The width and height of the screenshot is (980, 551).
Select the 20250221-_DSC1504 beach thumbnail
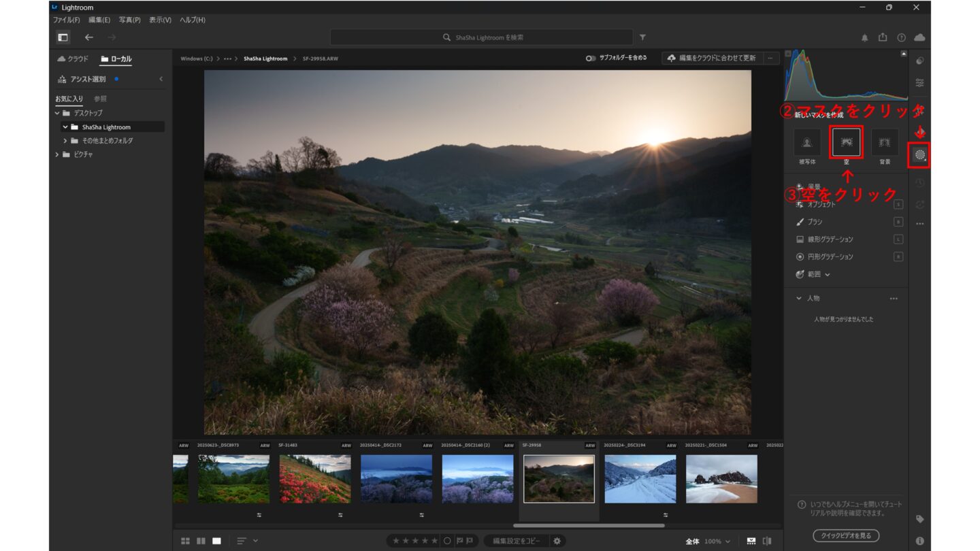click(x=721, y=479)
